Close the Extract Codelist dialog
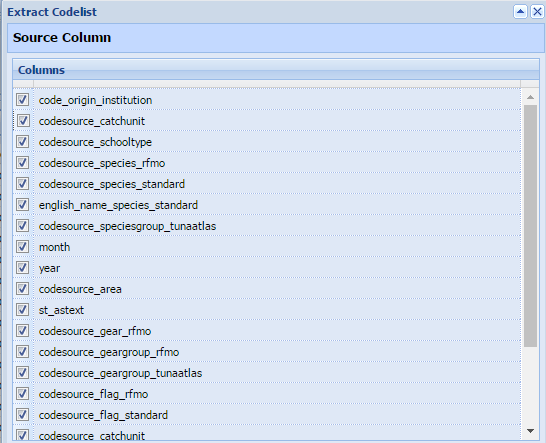Image resolution: width=546 pixels, height=443 pixels. coord(537,12)
